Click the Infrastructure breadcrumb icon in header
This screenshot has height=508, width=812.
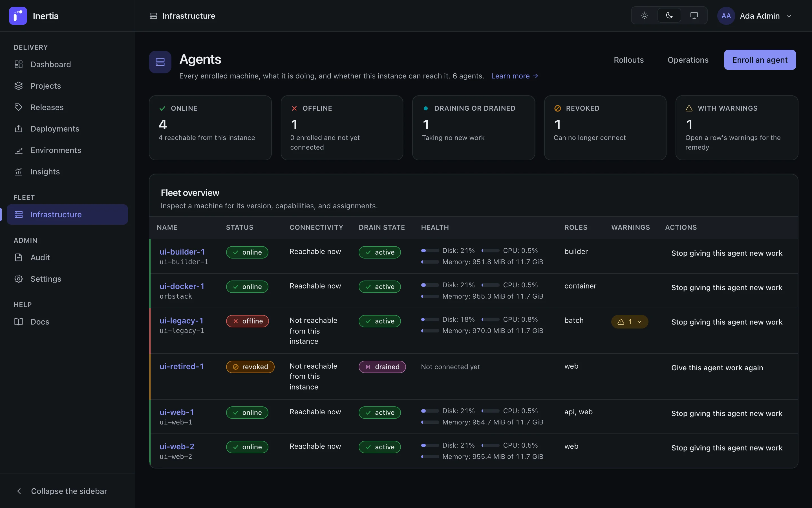tap(153, 16)
